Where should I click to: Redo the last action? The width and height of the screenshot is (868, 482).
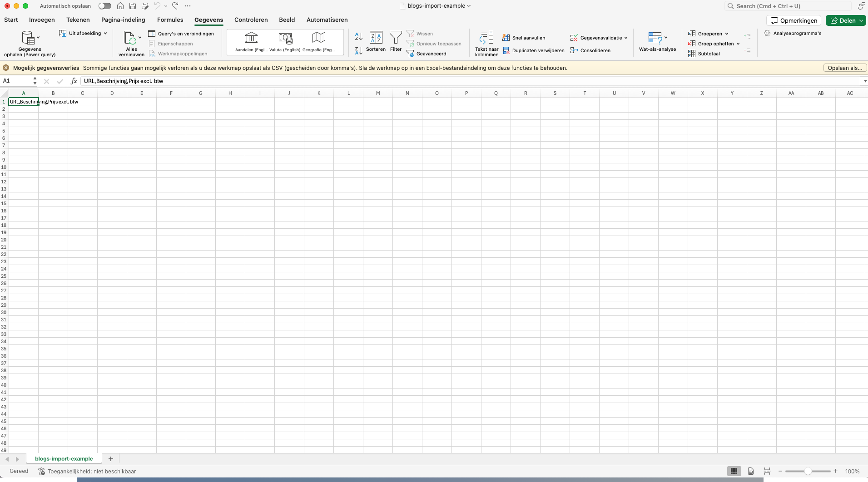pos(175,6)
